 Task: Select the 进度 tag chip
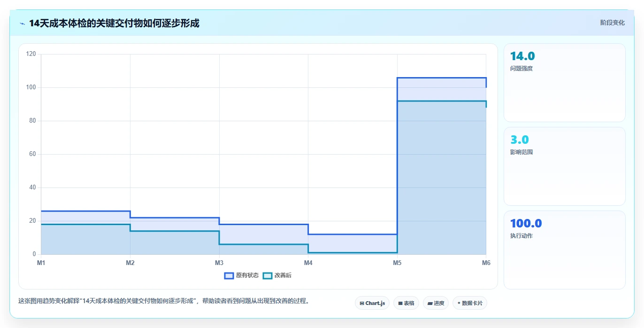[436, 303]
